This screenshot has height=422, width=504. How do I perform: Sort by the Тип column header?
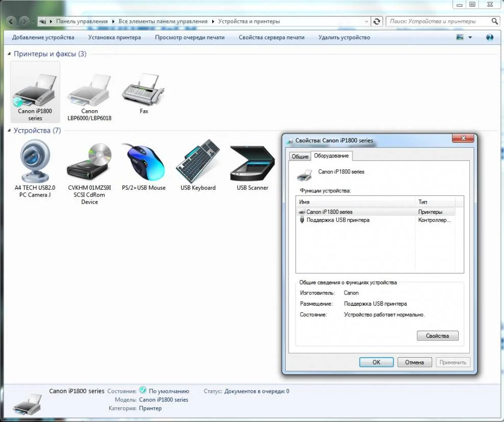click(x=435, y=202)
